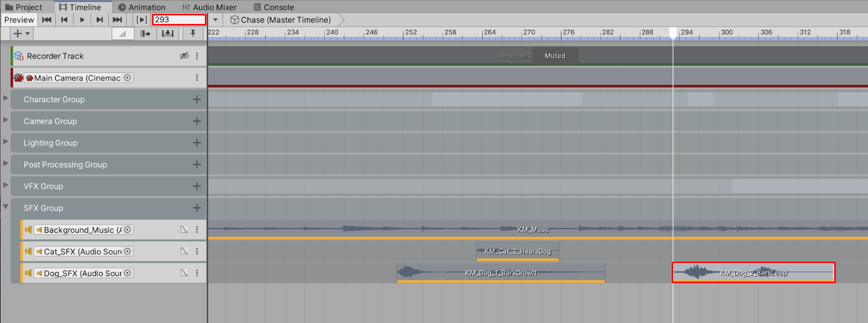Toggle the Recorder Track hidden eye icon
868x323 pixels.
[185, 56]
